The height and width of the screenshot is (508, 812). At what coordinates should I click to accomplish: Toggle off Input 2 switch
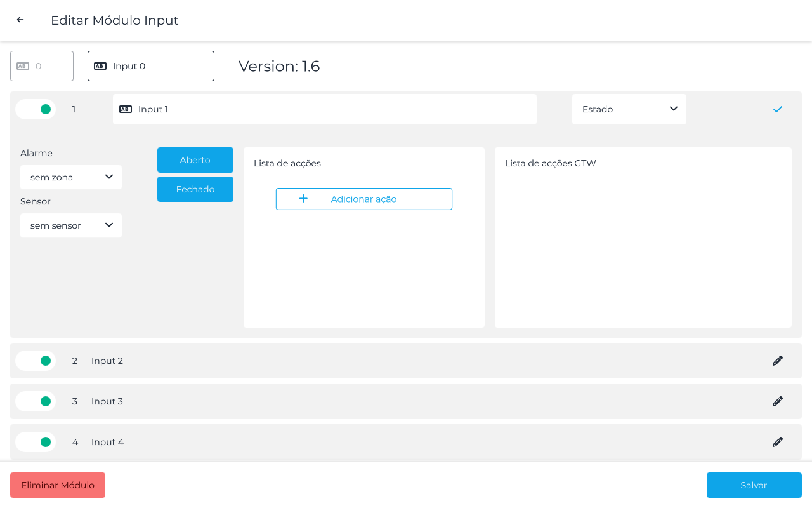[x=36, y=361]
